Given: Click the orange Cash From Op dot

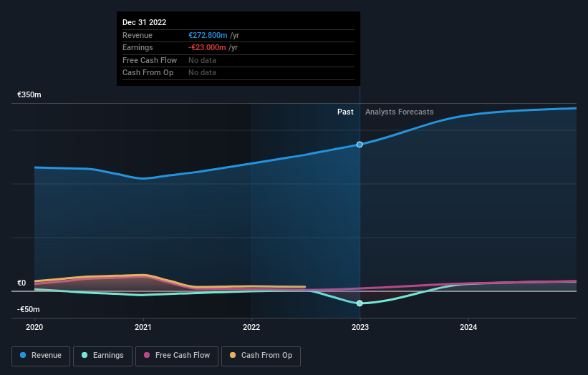Looking at the screenshot, I should pos(233,355).
